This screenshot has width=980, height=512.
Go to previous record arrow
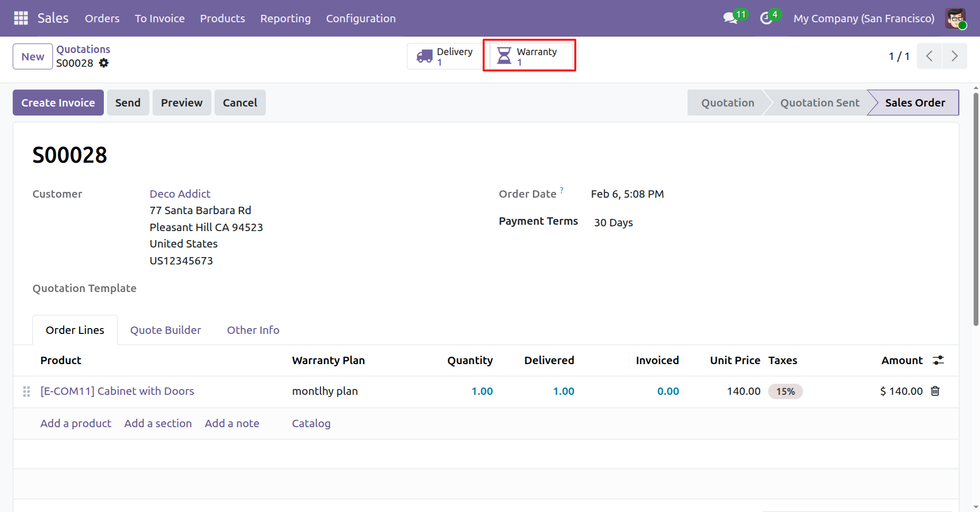pyautogui.click(x=929, y=56)
